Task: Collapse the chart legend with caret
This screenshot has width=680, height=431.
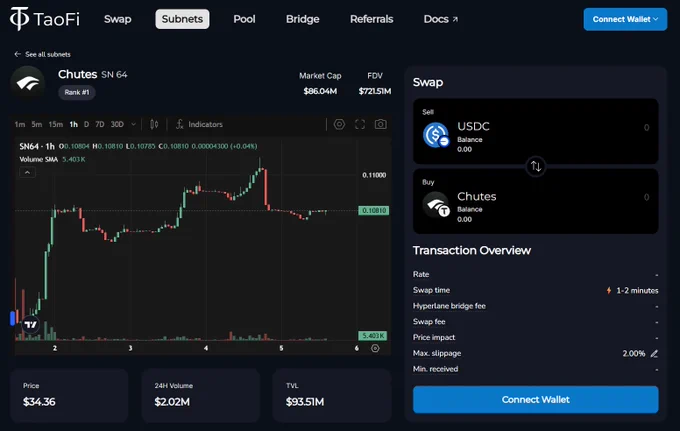Action: 27,173
